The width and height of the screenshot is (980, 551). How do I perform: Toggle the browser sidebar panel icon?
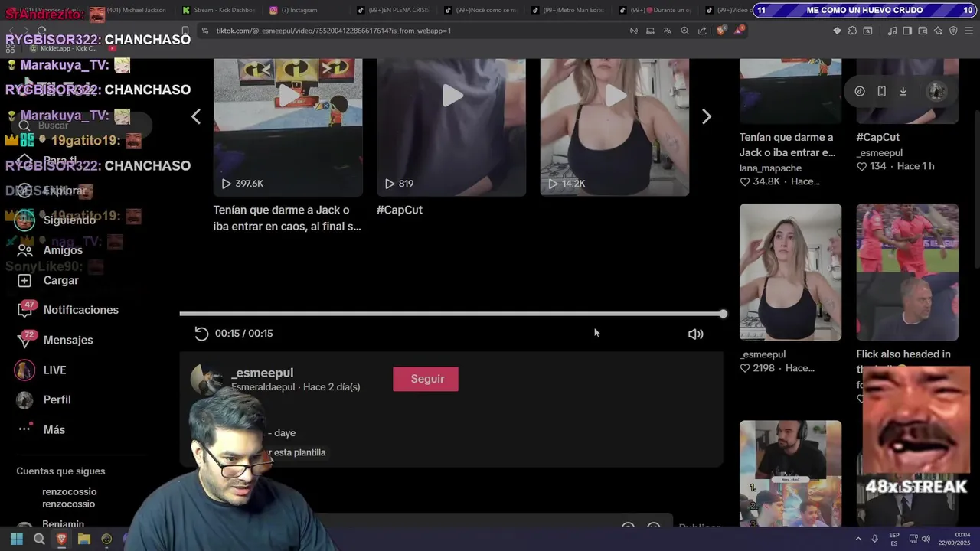[907, 31]
